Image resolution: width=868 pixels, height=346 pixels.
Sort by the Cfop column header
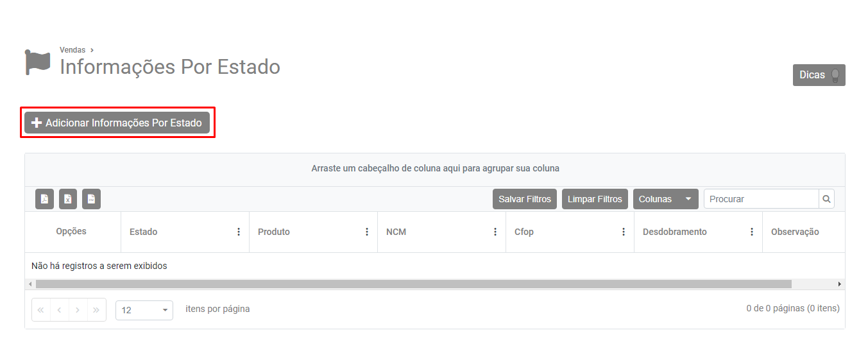524,232
